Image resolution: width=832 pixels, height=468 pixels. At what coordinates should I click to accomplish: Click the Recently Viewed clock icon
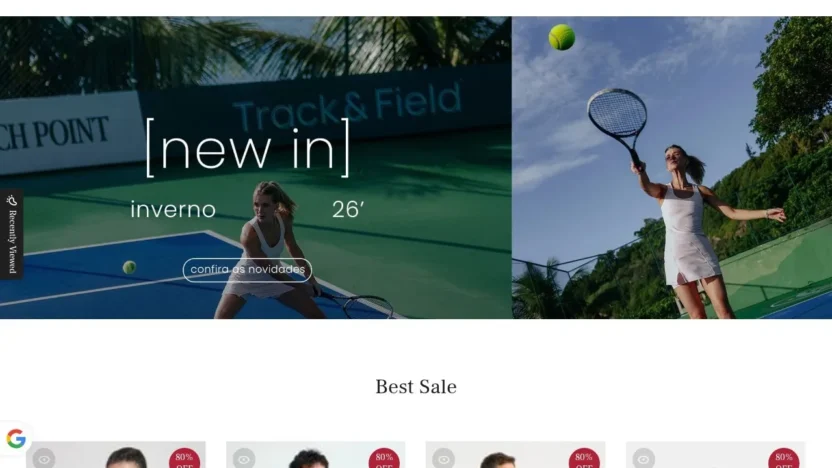(12, 201)
